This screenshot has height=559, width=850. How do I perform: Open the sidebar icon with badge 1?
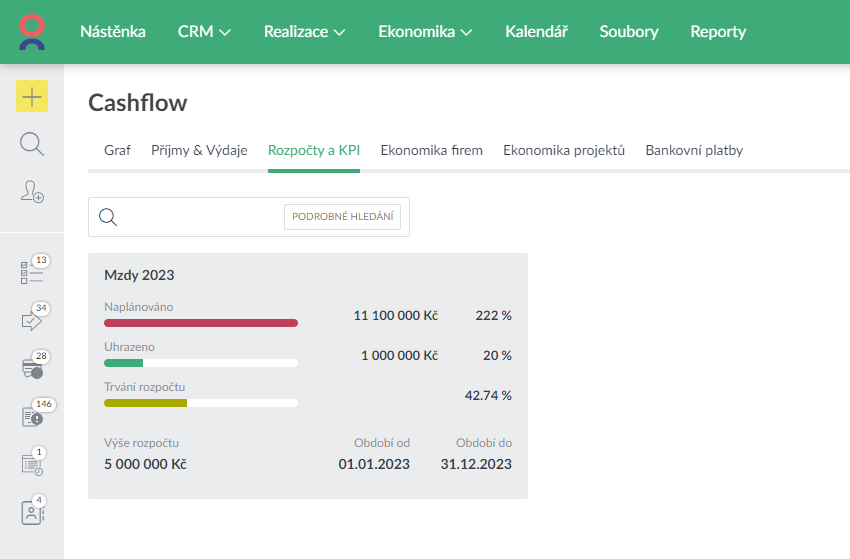(31, 463)
